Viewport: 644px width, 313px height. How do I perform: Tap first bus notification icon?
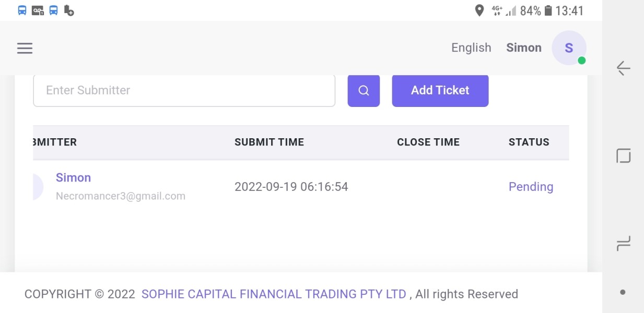22,10
